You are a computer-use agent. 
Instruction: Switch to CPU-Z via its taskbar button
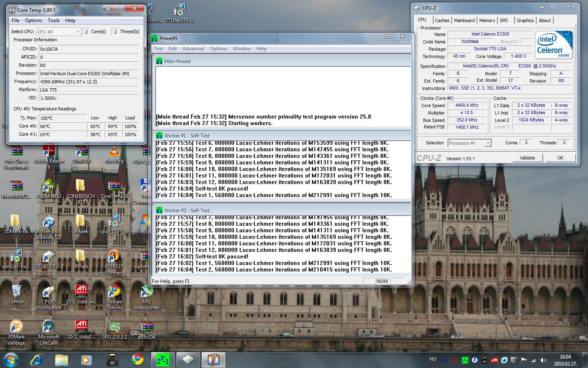coord(188,360)
